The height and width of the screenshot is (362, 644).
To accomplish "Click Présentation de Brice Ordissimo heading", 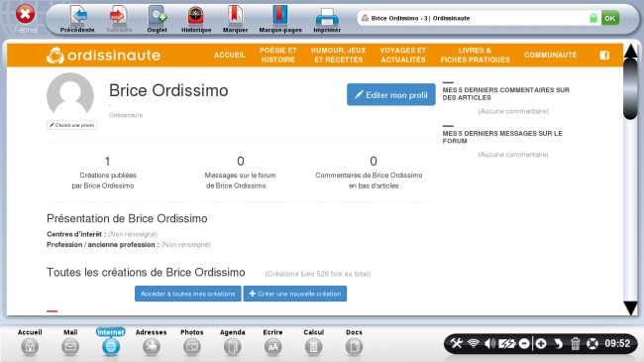I will tap(127, 218).
